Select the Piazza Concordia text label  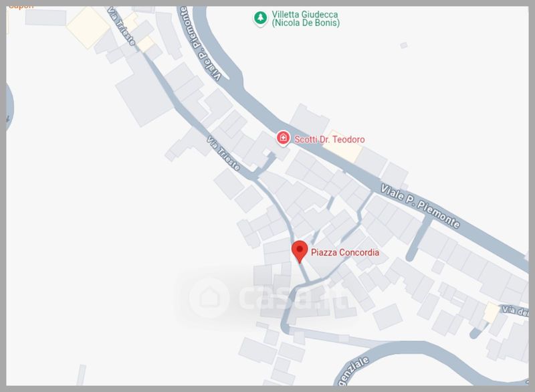click(344, 252)
